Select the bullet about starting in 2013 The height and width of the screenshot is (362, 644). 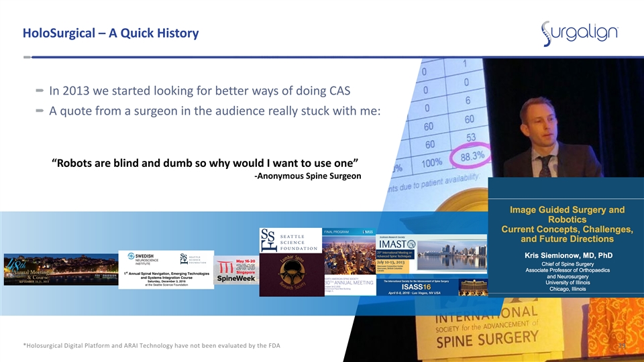(200, 90)
